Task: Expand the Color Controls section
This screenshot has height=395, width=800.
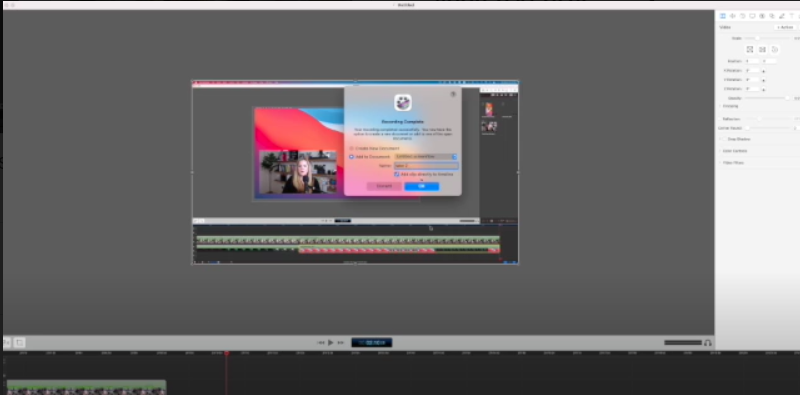Action: point(733,151)
